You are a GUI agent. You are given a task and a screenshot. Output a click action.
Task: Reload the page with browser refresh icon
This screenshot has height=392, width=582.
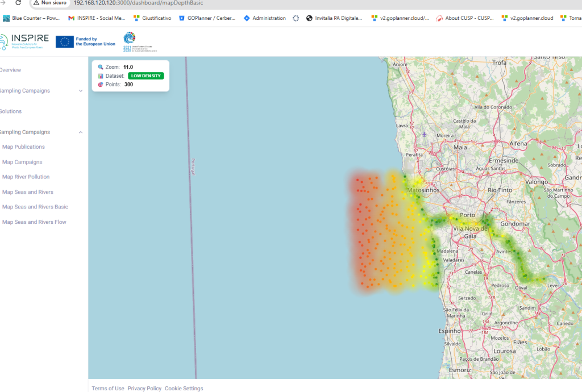pyautogui.click(x=18, y=3)
